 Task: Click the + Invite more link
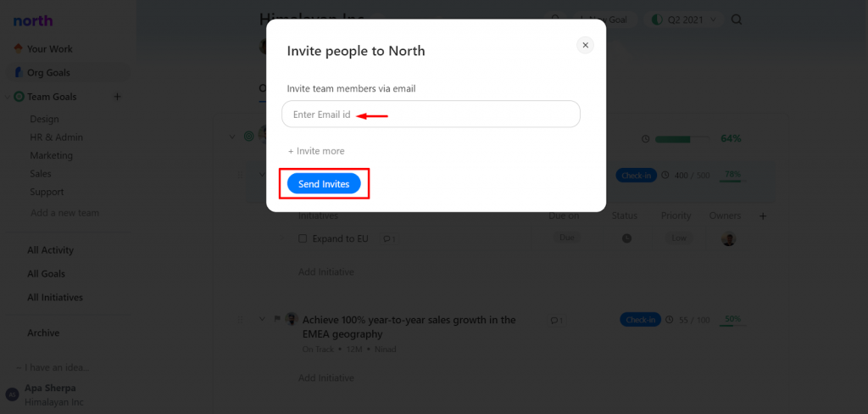(316, 151)
